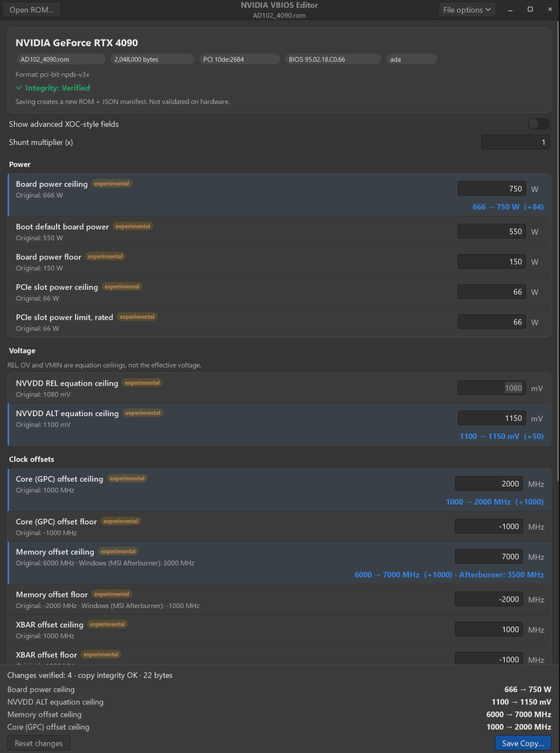Image resolution: width=560 pixels, height=753 pixels.
Task: Click the green integrity checkmark icon
Action: [x=19, y=88]
